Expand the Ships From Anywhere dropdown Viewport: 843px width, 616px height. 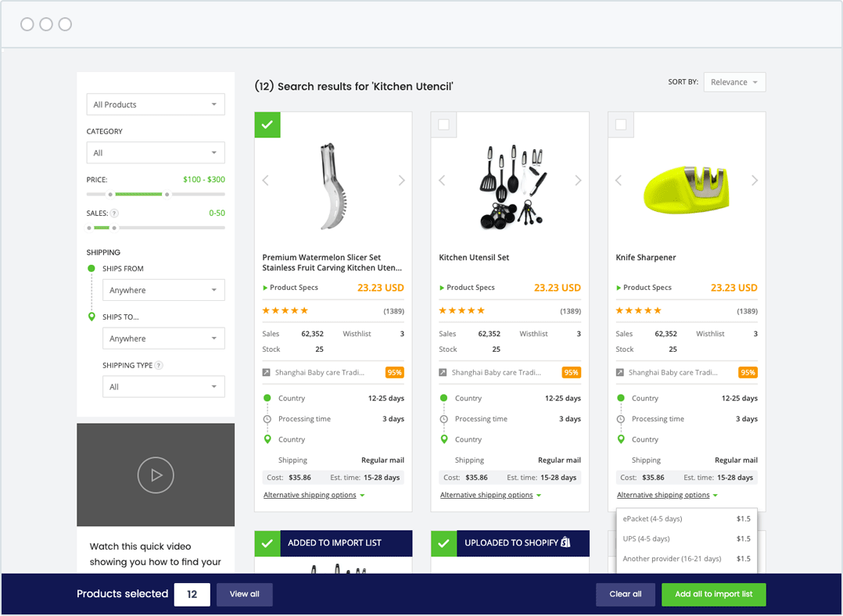click(163, 290)
